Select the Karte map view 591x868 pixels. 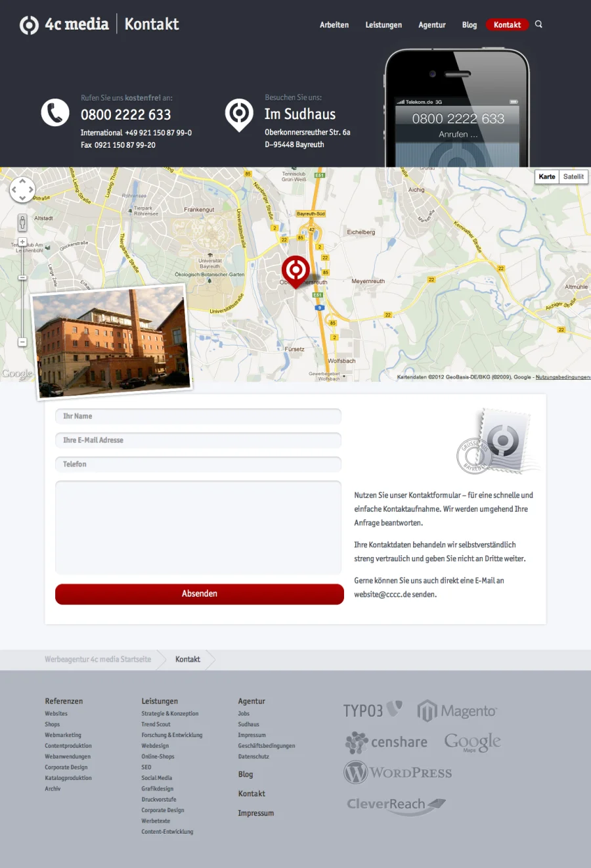click(x=546, y=177)
